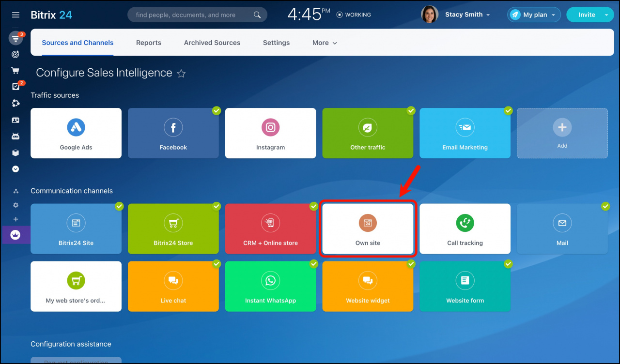Click the Mail tile connected checkmark

click(605, 206)
